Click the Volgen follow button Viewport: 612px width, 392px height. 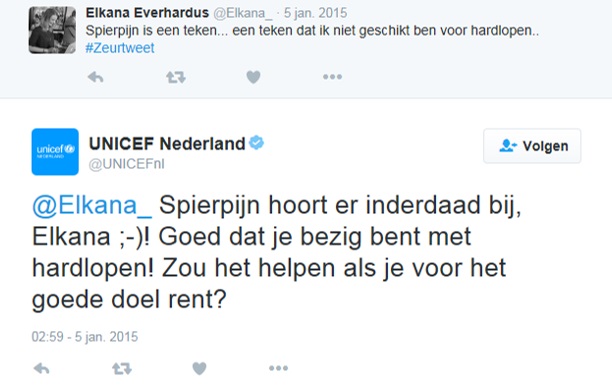(x=532, y=146)
